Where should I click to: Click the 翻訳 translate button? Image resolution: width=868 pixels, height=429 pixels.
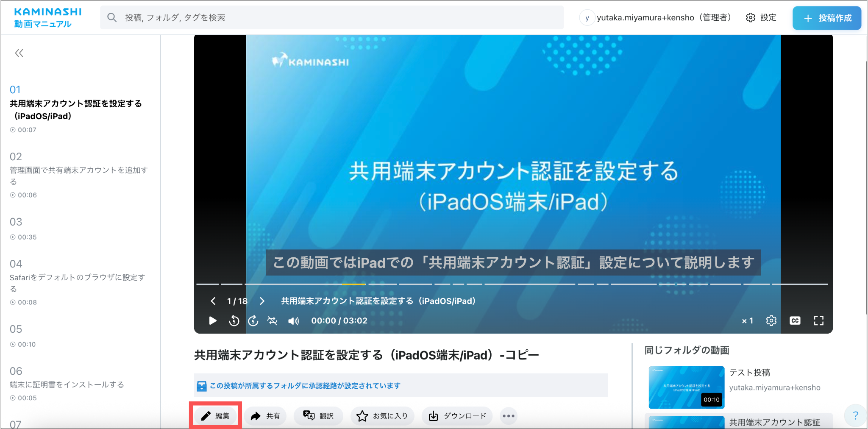(x=318, y=416)
